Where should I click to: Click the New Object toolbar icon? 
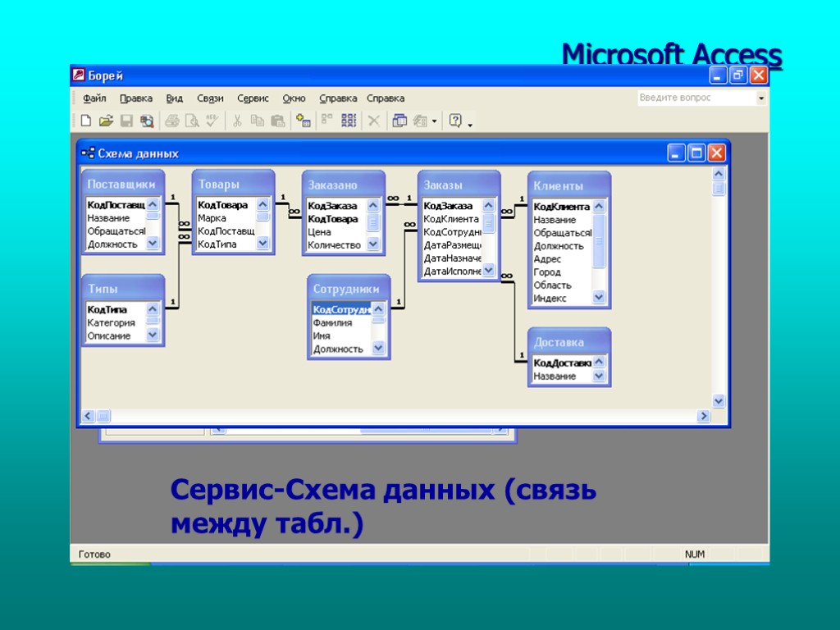[x=420, y=121]
